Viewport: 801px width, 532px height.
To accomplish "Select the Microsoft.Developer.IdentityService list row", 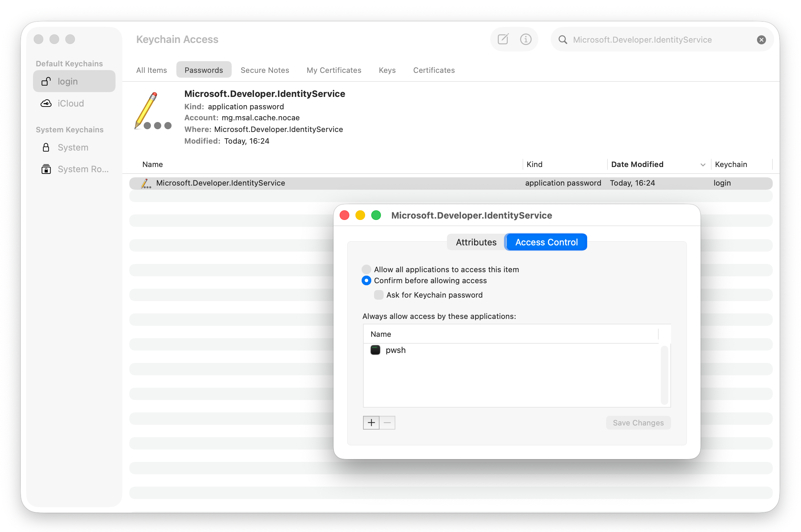I will pos(451,183).
